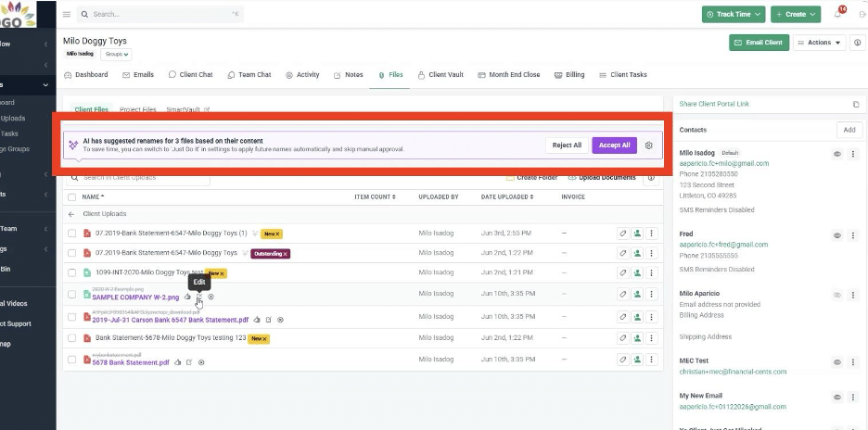Open the three-dot menu for contact Fred
Viewport: 868px width, 430px height.
click(x=853, y=235)
